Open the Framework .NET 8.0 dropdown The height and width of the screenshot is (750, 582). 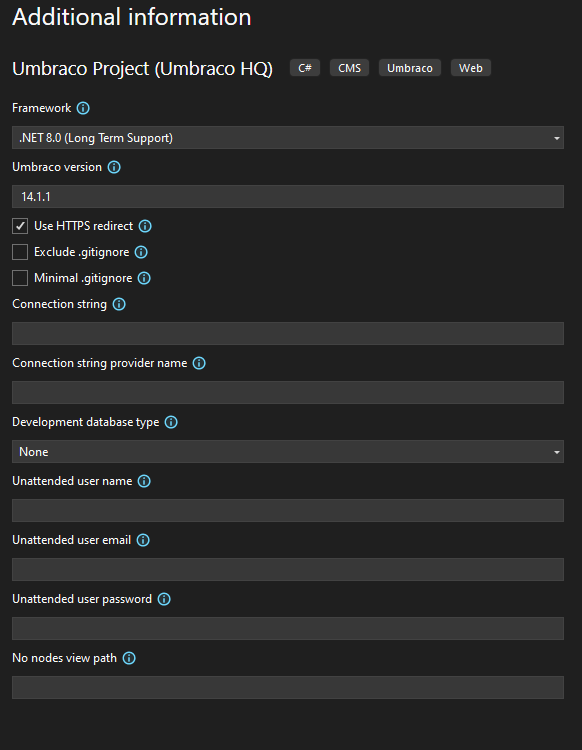pyautogui.click(x=288, y=138)
